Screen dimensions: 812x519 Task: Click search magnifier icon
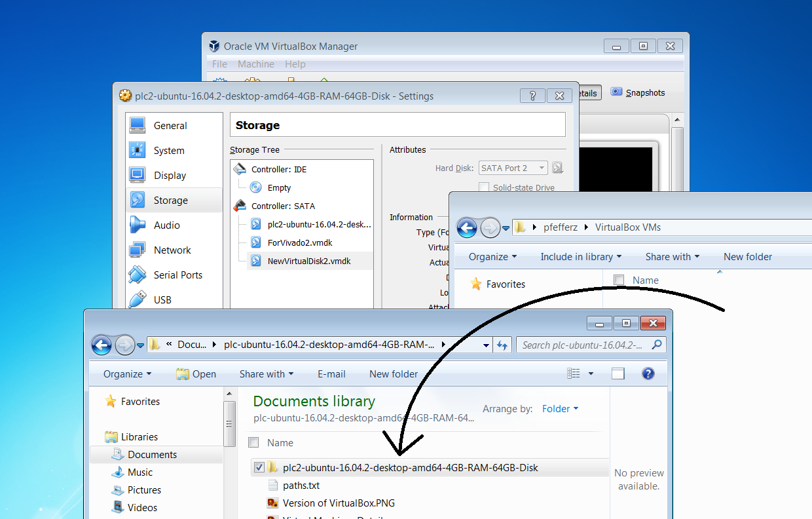tap(657, 345)
